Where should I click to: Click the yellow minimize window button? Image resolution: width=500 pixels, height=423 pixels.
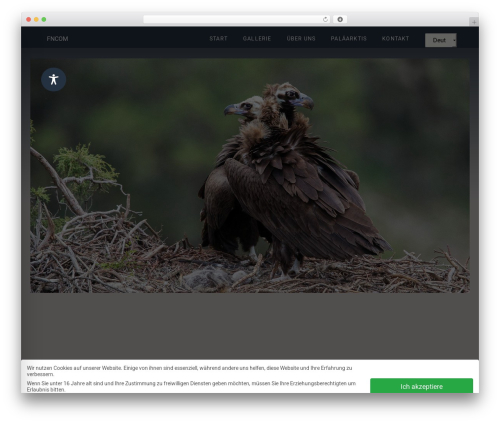[x=36, y=20]
